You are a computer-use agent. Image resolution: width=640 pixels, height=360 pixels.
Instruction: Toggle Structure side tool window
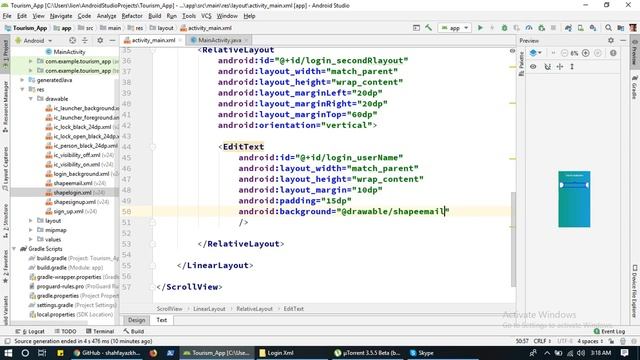[x=5, y=221]
